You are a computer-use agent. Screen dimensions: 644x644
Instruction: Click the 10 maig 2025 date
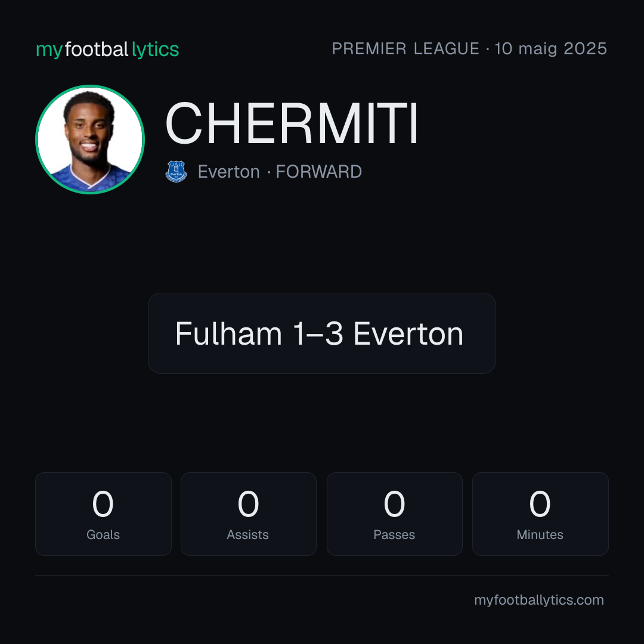pos(551,48)
